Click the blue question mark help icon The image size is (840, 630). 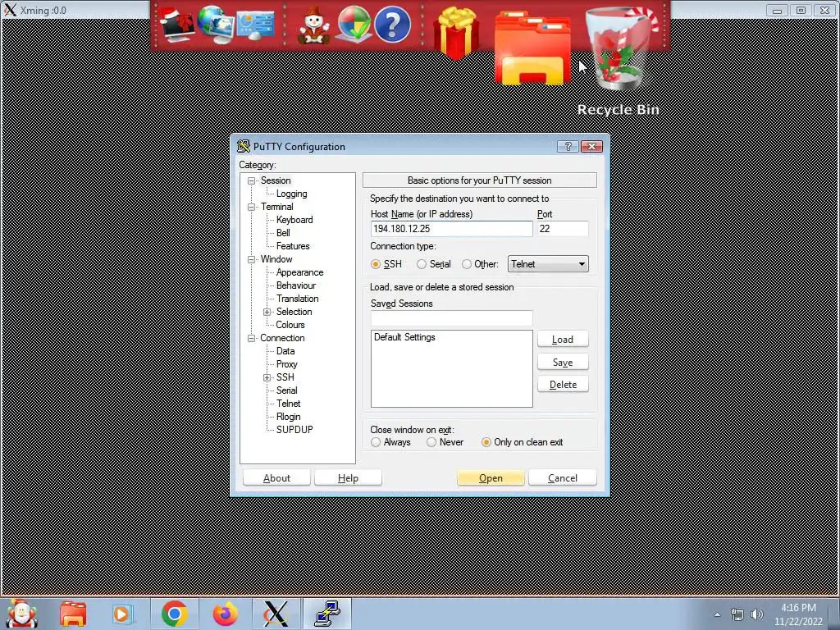(x=392, y=24)
